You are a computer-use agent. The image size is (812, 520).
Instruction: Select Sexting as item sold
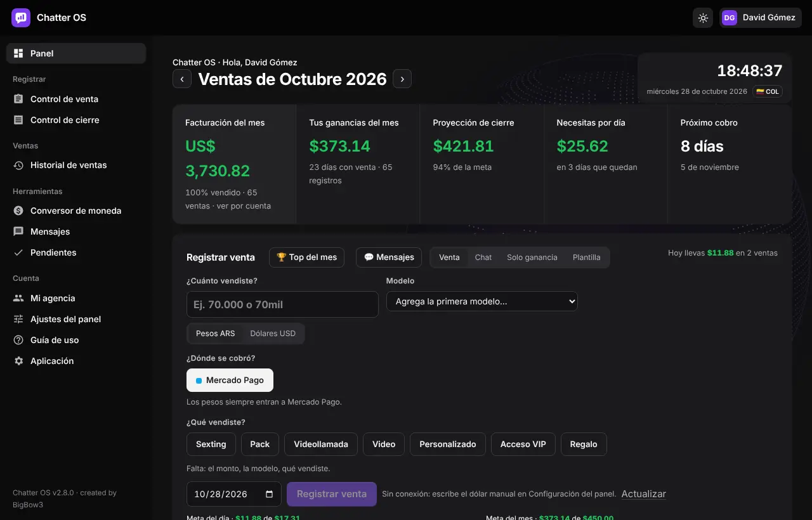[x=211, y=444]
